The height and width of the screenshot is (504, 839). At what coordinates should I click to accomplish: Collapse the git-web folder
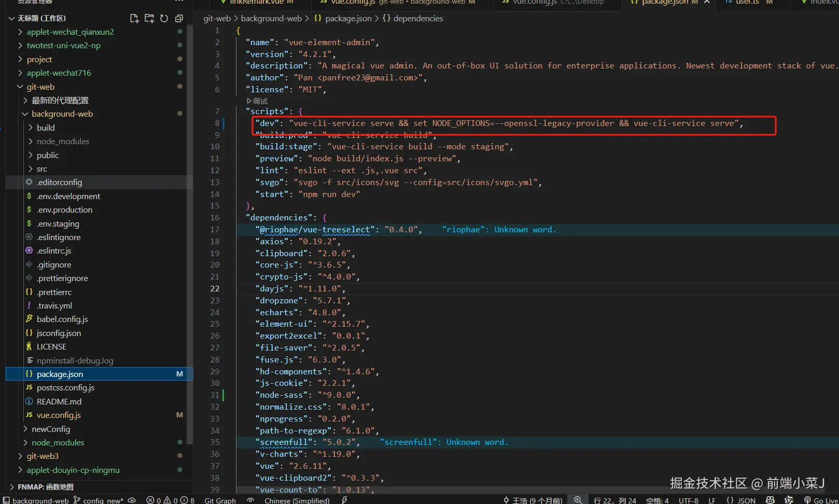click(40, 87)
